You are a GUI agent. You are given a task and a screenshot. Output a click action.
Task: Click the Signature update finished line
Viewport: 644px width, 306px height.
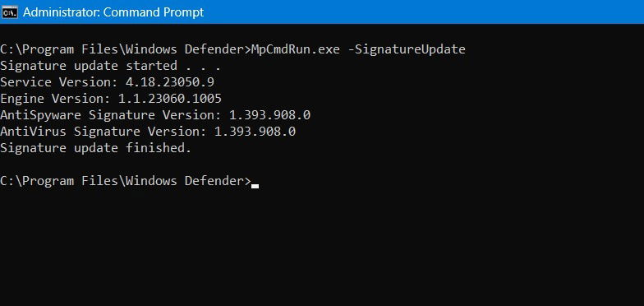point(95,148)
